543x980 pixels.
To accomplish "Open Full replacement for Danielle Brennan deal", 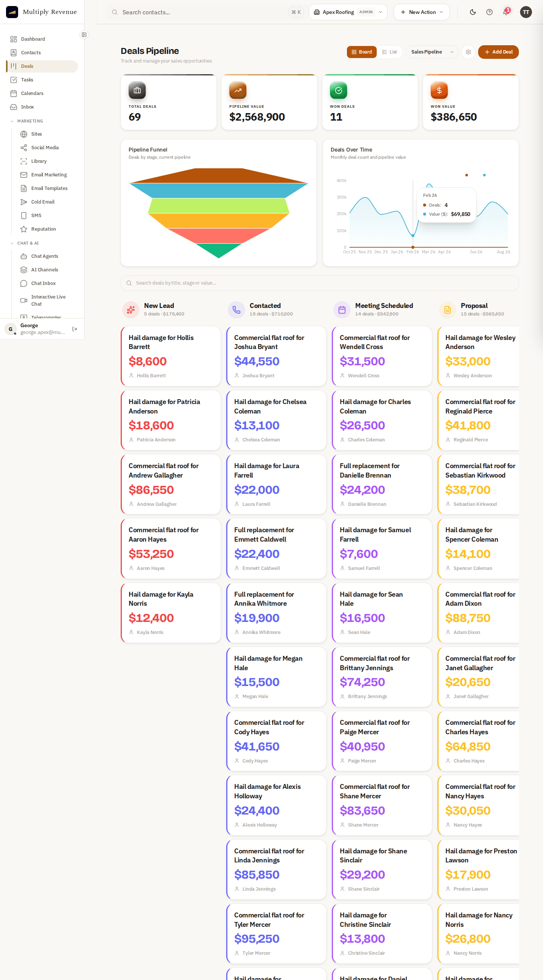I will coord(382,484).
